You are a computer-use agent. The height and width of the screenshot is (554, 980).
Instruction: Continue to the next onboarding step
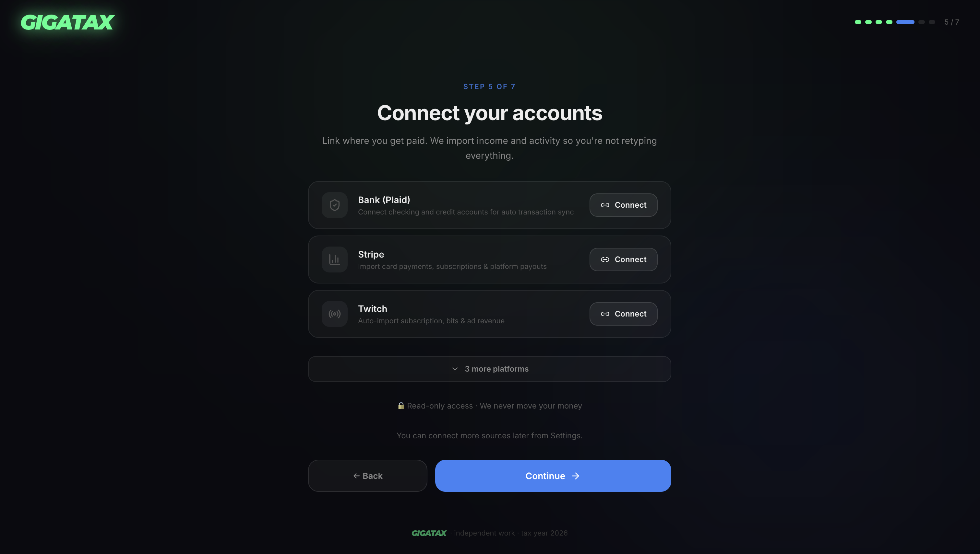(x=553, y=476)
